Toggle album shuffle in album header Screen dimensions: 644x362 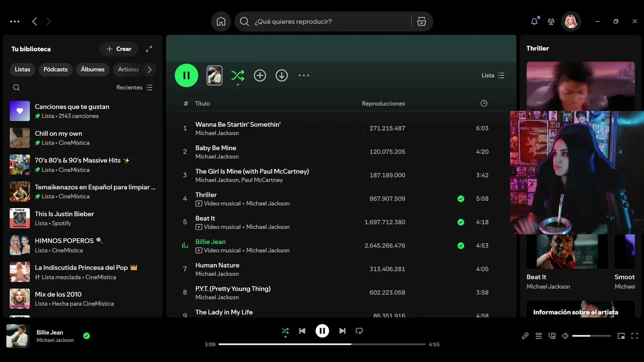[x=237, y=75]
